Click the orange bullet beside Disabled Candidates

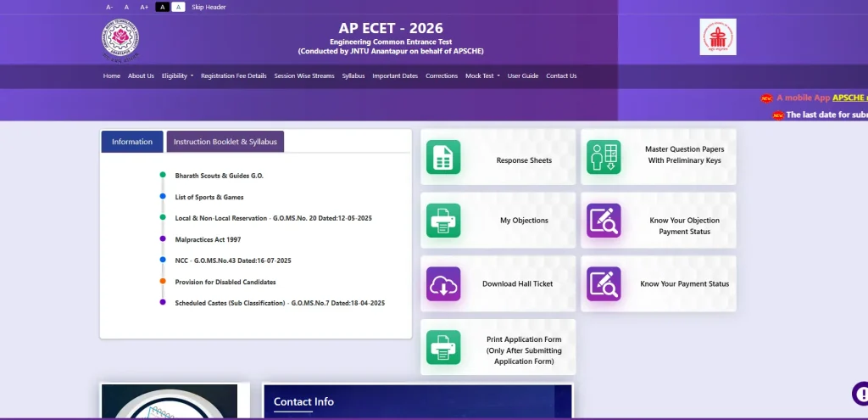point(163,282)
